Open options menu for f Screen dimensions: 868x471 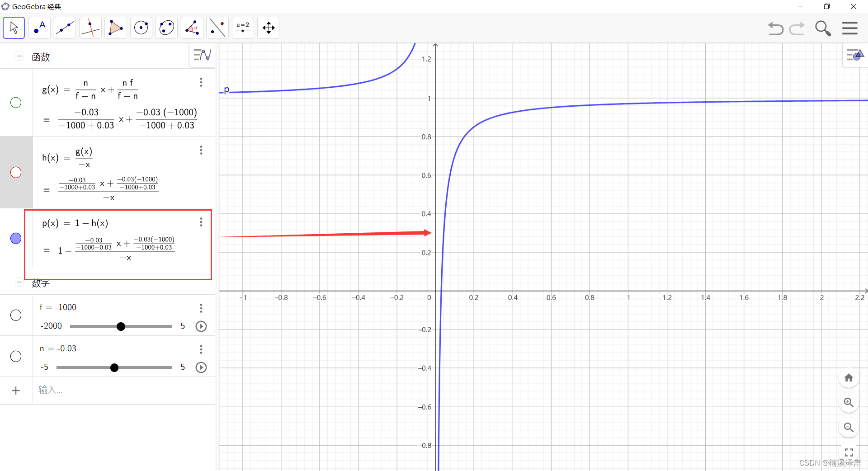coord(201,308)
